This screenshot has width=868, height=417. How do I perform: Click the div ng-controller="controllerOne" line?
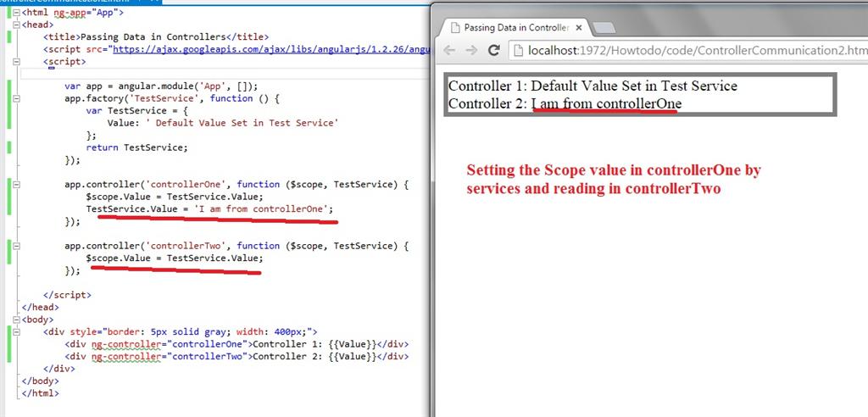pos(236,344)
